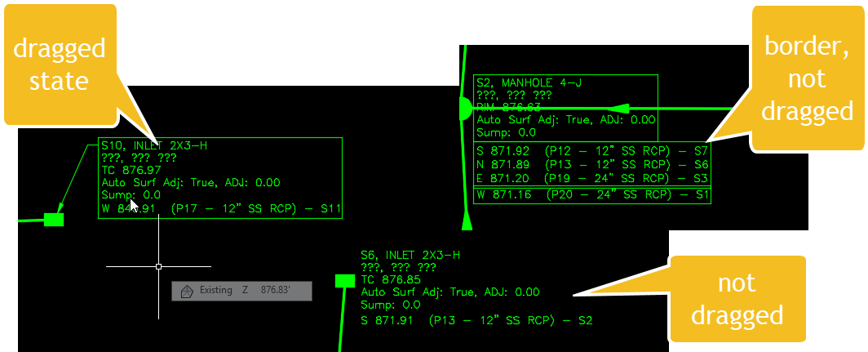The width and height of the screenshot is (868, 352).
Task: Click the surface icon in the Existing tooltip
Action: tap(185, 291)
